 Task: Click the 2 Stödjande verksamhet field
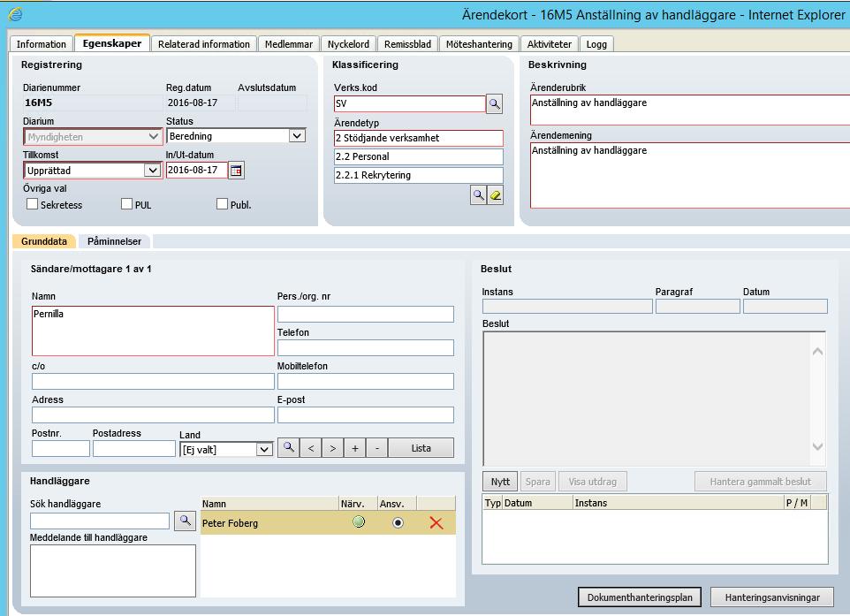[419, 138]
